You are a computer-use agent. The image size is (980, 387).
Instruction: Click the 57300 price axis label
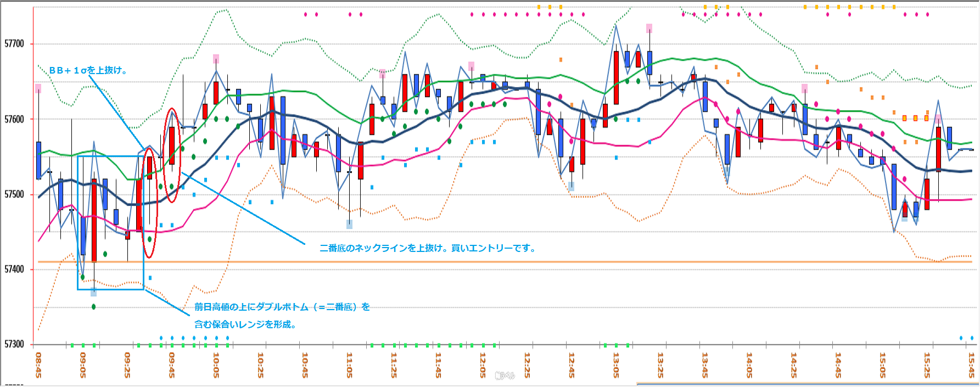point(14,344)
